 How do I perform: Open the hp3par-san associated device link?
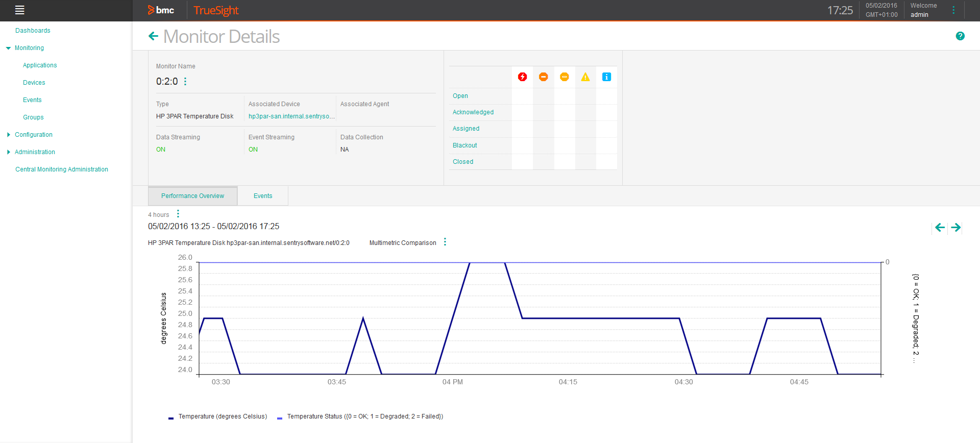[291, 116]
